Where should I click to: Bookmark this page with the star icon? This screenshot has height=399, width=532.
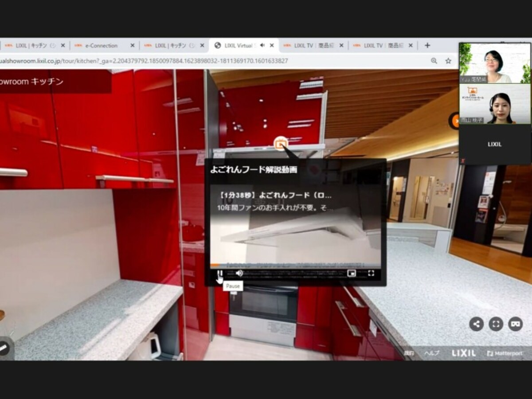coord(448,61)
